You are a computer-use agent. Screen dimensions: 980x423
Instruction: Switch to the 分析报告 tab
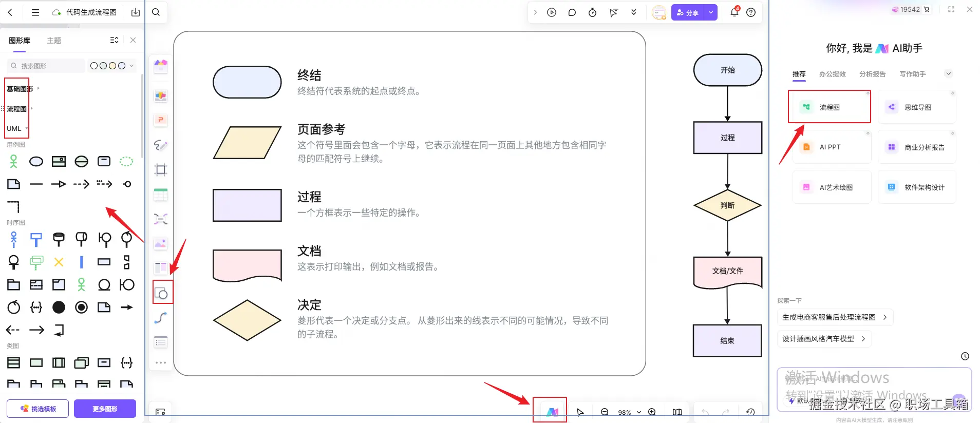(873, 74)
